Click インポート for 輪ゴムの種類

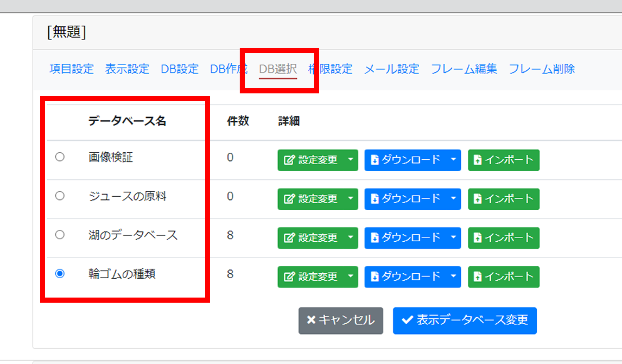tap(504, 277)
